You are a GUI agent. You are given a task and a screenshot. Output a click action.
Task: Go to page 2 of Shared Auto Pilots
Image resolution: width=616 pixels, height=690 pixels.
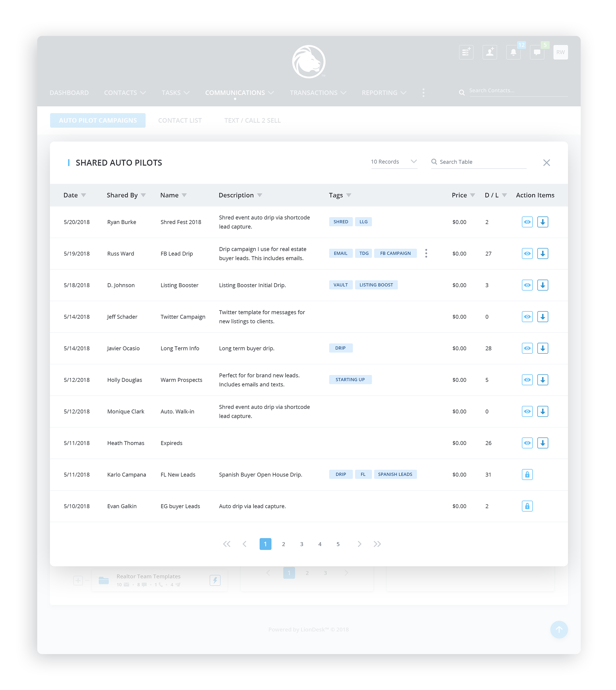coord(283,544)
